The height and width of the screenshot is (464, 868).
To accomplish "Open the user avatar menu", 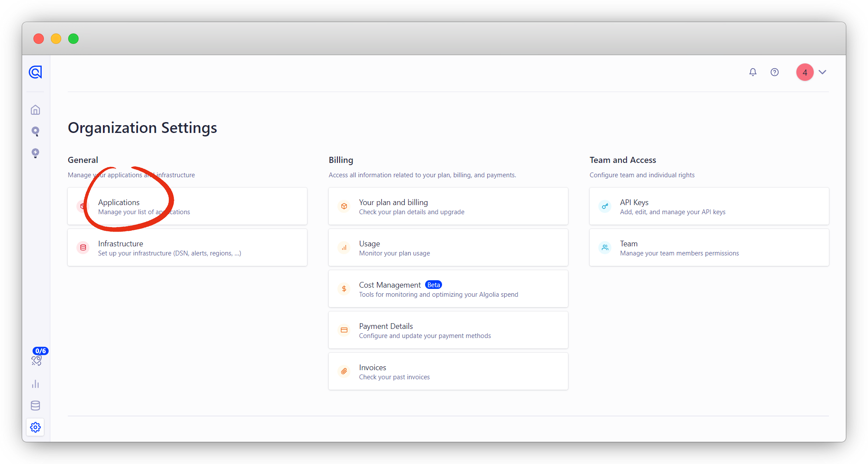I will [805, 72].
